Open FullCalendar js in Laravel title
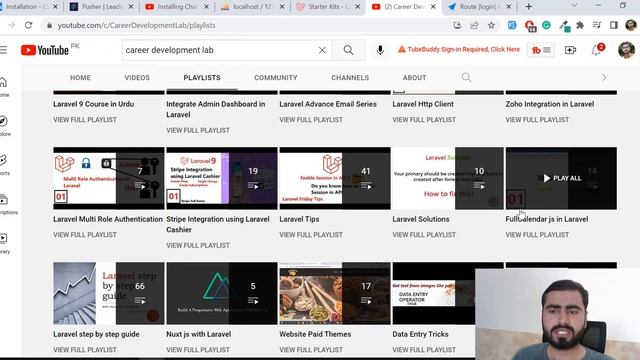The height and width of the screenshot is (360, 640). coord(547,219)
